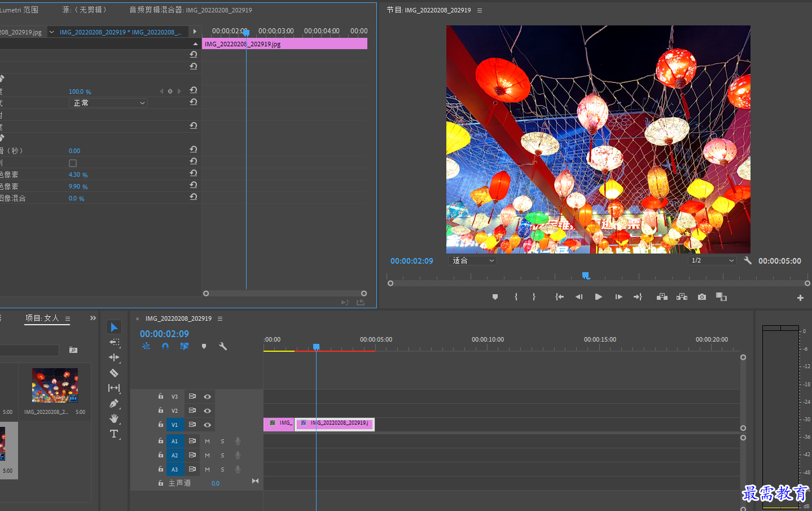Enable voice-over record on A1

pyautogui.click(x=238, y=442)
